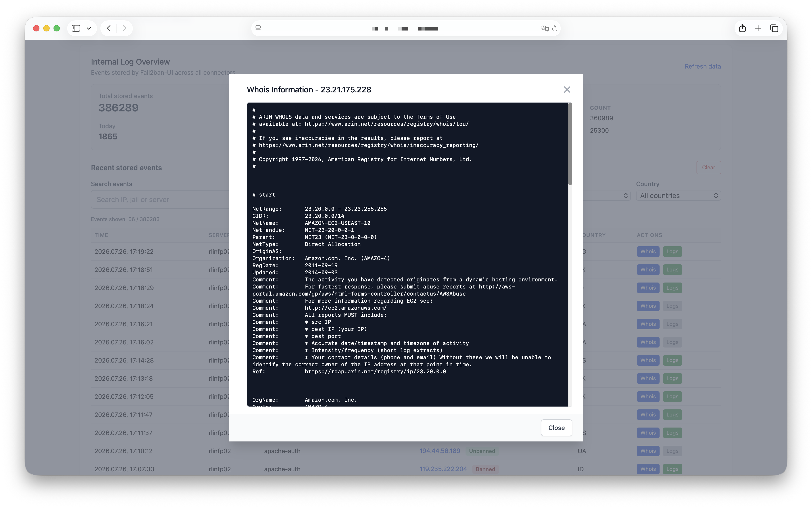Show the tab overview icon
The height and width of the screenshot is (508, 812).
pyautogui.click(x=774, y=28)
